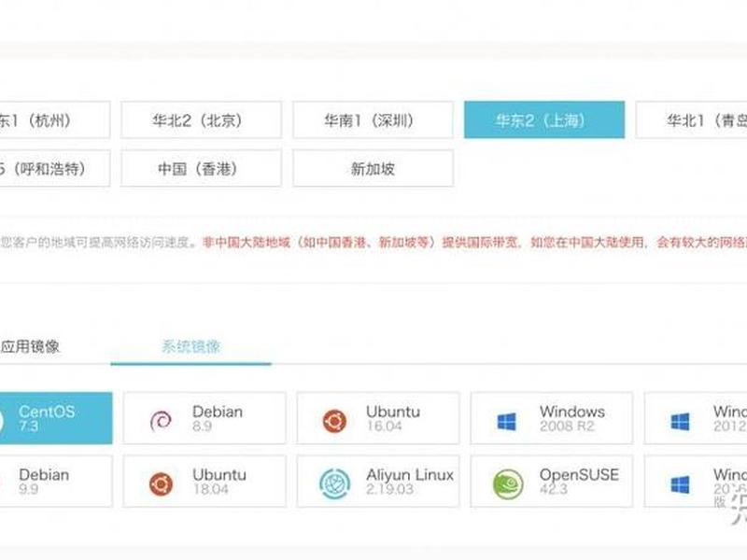Click the OpenSUSE chameleon logo
This screenshot has height=560, width=747.
(508, 483)
